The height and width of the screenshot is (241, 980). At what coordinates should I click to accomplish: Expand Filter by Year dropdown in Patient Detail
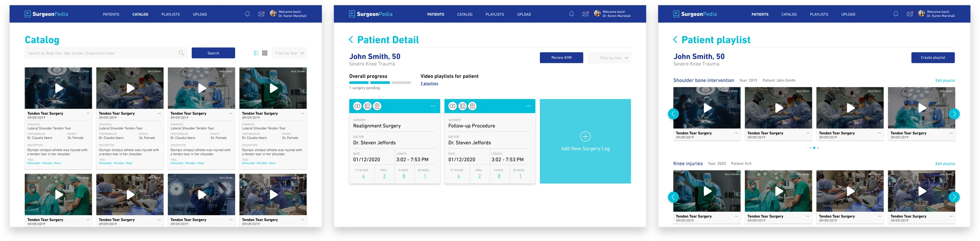coord(609,58)
